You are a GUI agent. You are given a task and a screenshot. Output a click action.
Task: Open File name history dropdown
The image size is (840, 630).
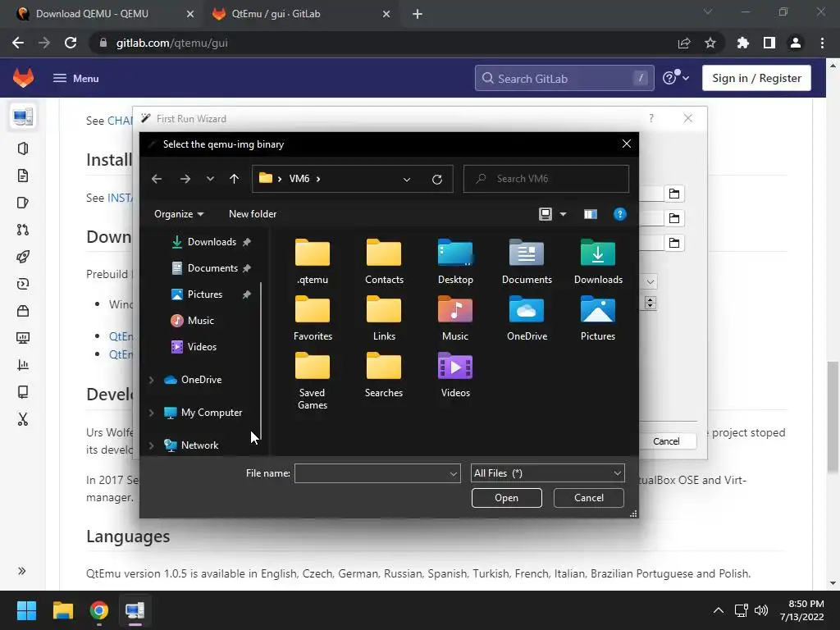click(x=453, y=473)
